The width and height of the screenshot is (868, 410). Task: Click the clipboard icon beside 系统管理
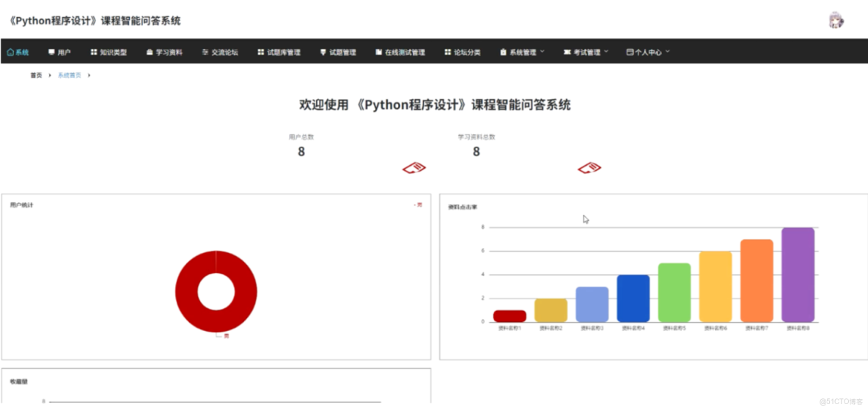click(x=503, y=53)
